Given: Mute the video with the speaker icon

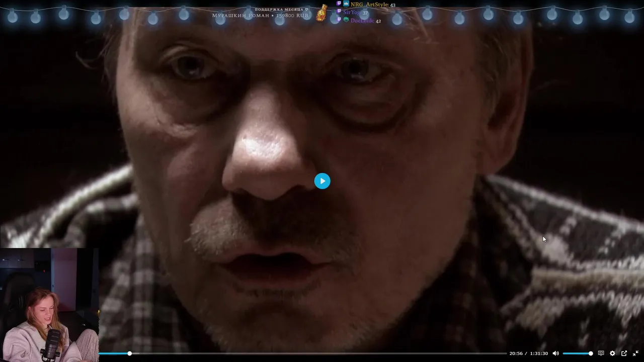Looking at the screenshot, I should click(555, 353).
